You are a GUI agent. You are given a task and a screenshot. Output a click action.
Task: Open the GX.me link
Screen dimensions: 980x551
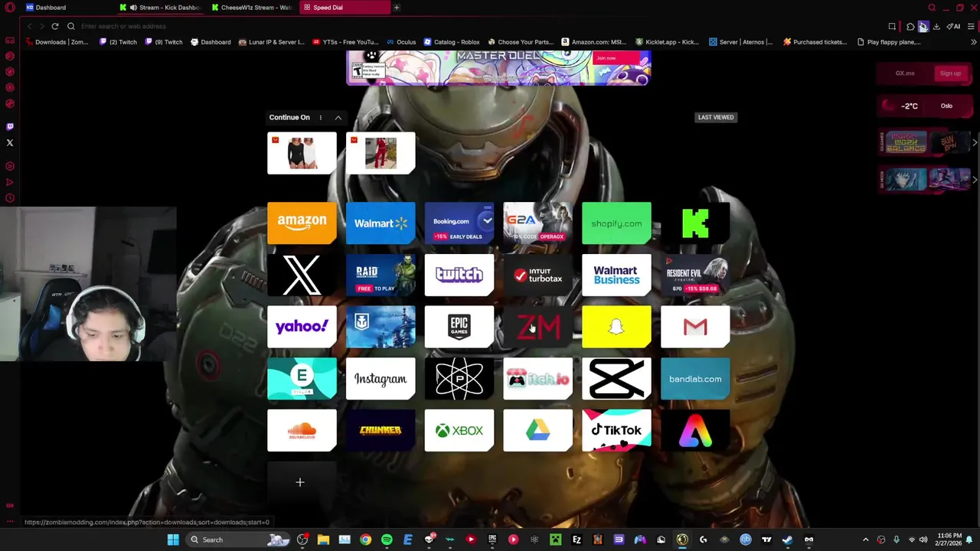click(x=905, y=73)
